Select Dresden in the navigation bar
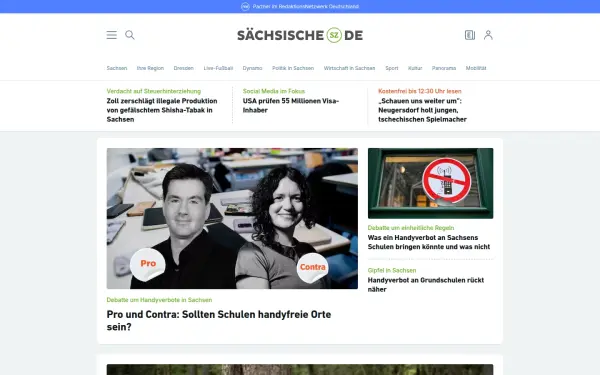The image size is (600, 375). click(183, 68)
